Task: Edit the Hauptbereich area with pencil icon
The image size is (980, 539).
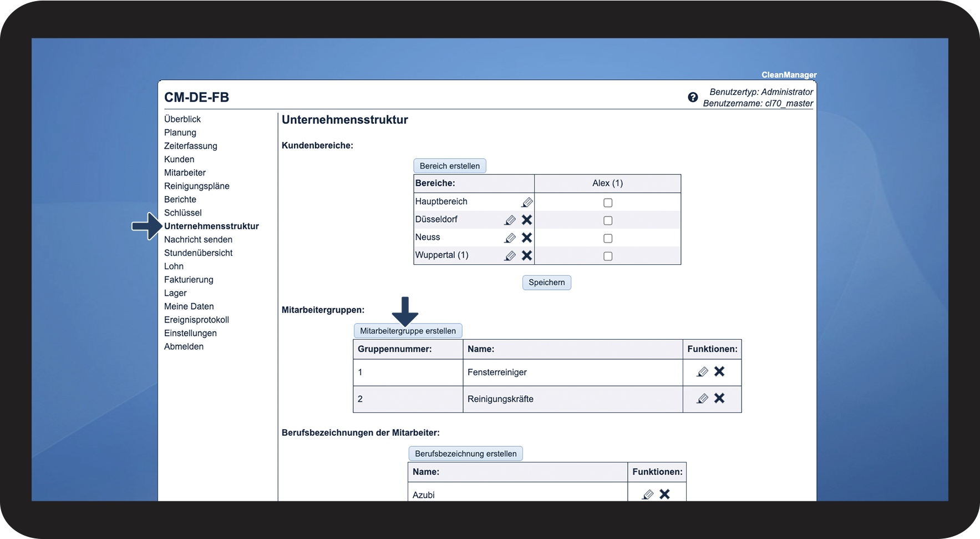Action: pyautogui.click(x=527, y=202)
